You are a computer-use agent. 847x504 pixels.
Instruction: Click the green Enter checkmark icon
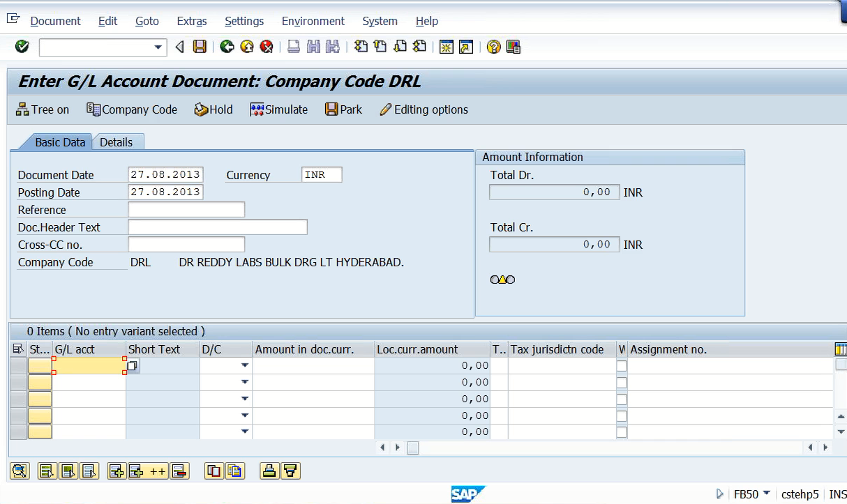pyautogui.click(x=22, y=47)
